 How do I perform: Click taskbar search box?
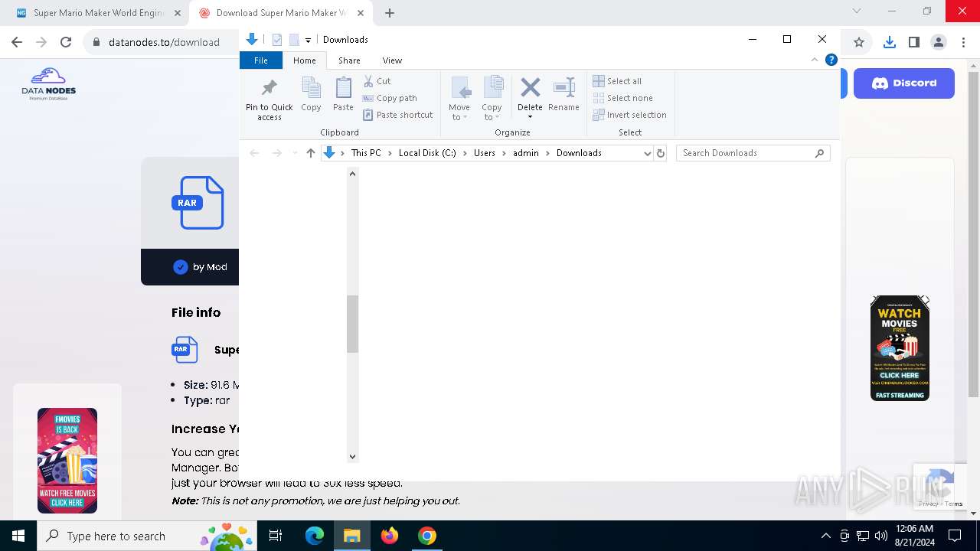click(147, 536)
